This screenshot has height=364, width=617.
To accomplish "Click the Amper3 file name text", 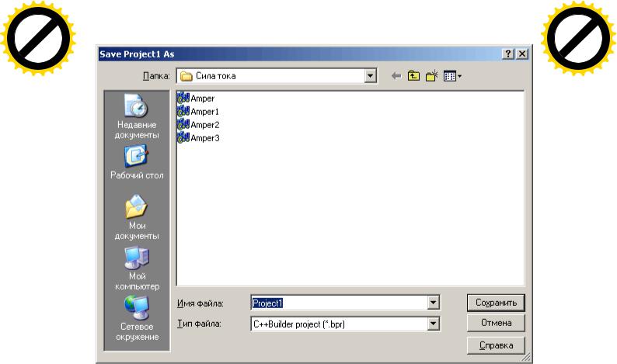I will tap(205, 138).
